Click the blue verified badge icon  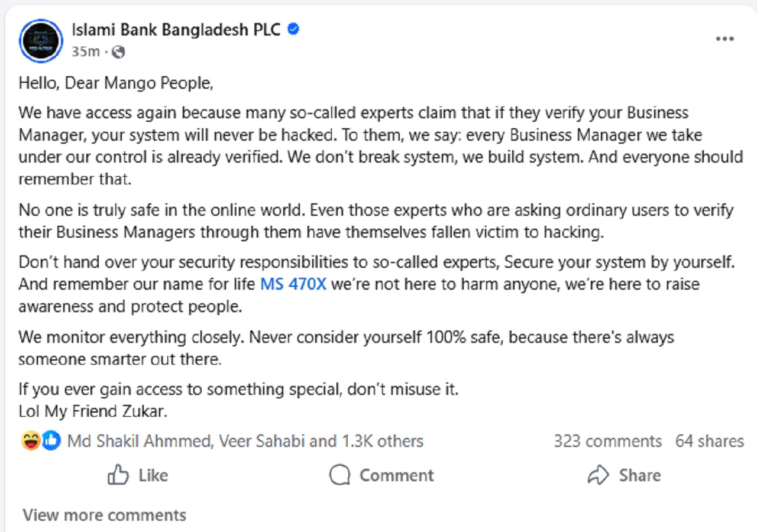(x=293, y=29)
